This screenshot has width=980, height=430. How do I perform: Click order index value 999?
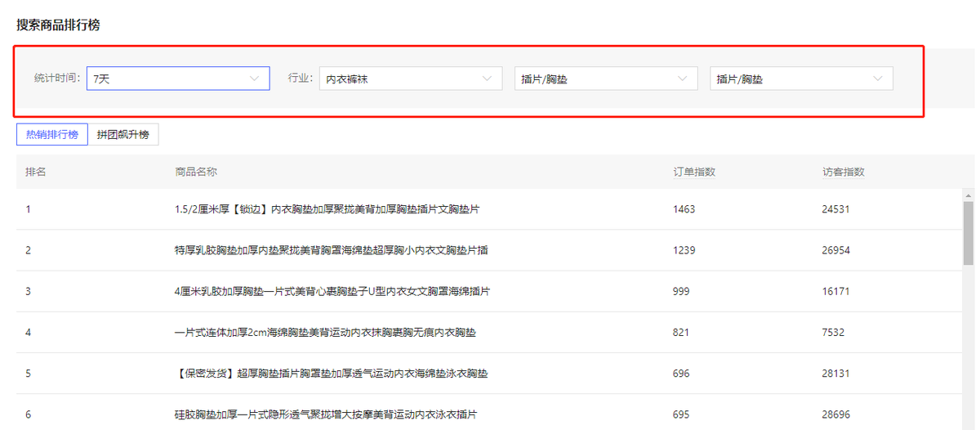coord(682,291)
